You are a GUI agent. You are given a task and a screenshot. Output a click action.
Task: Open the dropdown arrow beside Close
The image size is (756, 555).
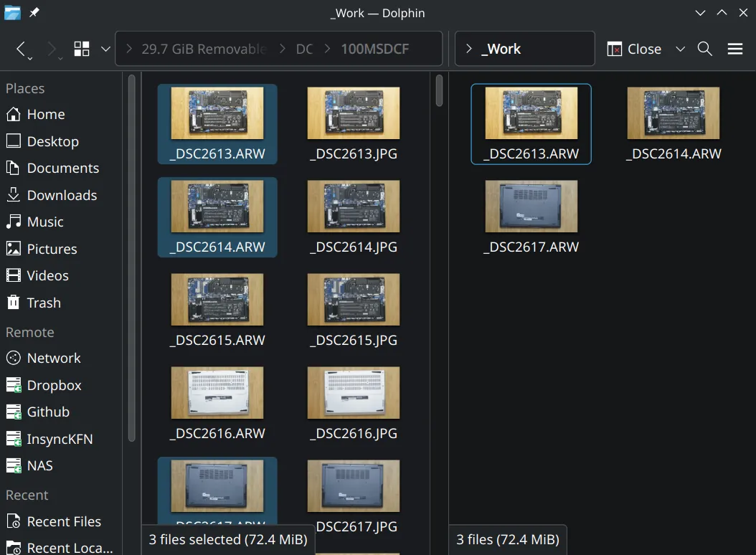680,49
